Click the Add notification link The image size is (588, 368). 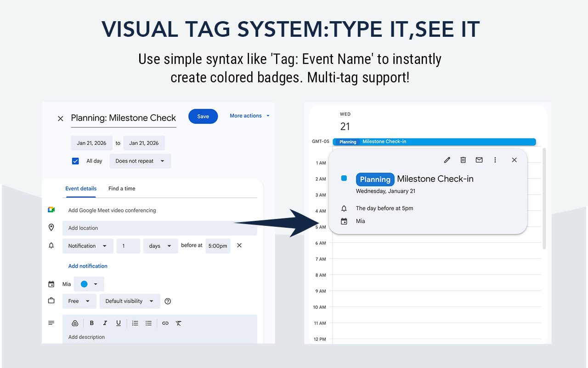click(88, 266)
